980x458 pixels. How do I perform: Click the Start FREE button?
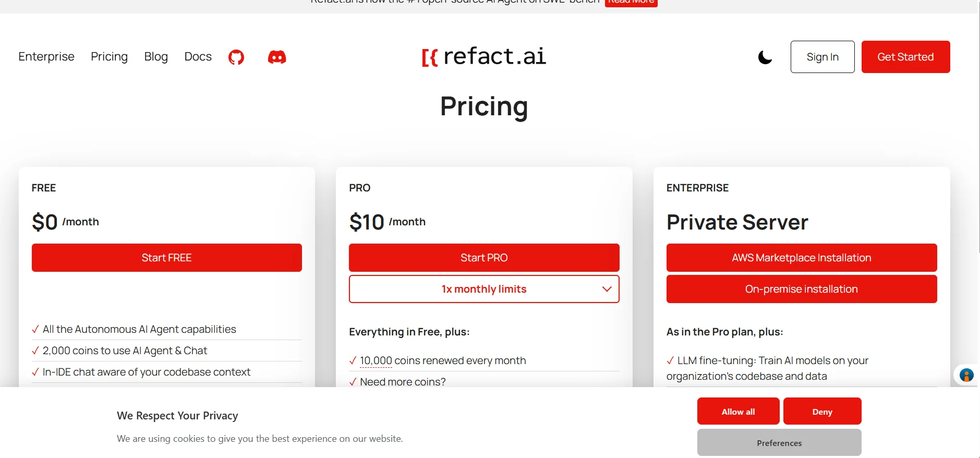(166, 258)
